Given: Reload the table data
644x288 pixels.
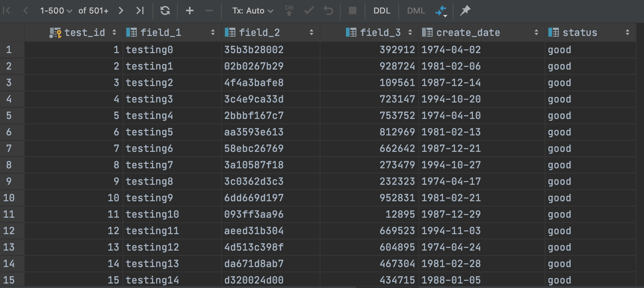Looking at the screenshot, I should point(165,10).
